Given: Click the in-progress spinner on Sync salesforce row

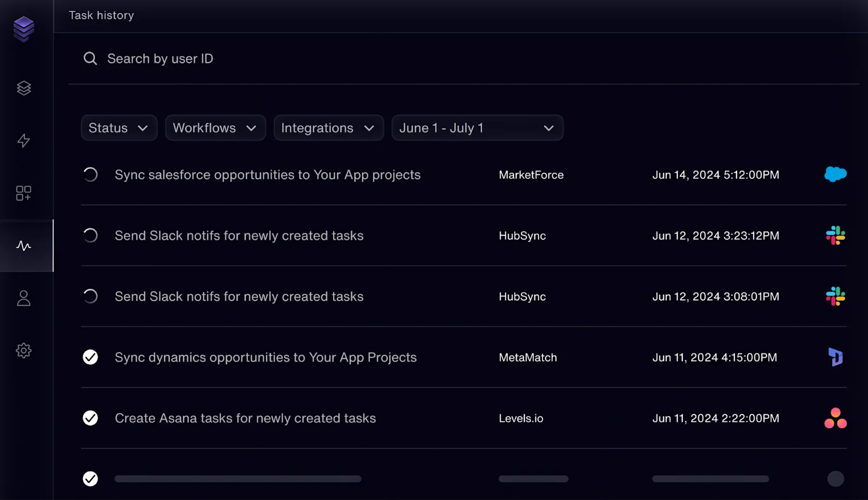Looking at the screenshot, I should 90,174.
